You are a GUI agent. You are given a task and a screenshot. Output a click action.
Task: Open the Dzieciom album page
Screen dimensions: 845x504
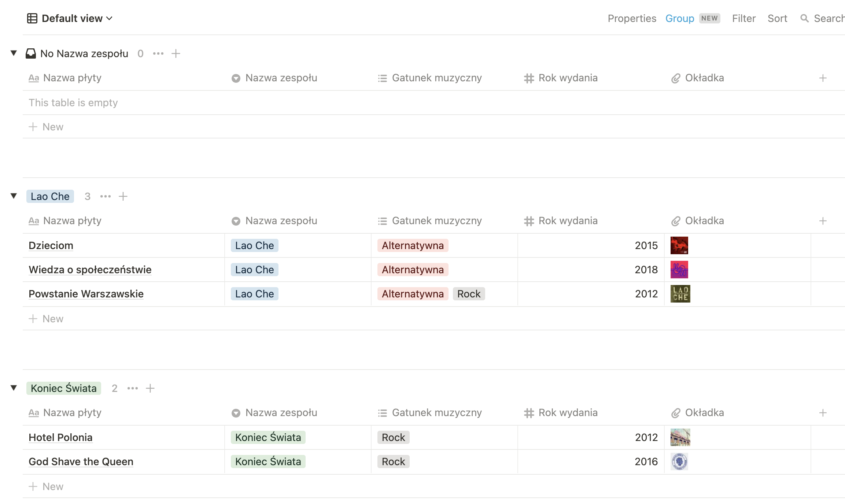pyautogui.click(x=51, y=245)
